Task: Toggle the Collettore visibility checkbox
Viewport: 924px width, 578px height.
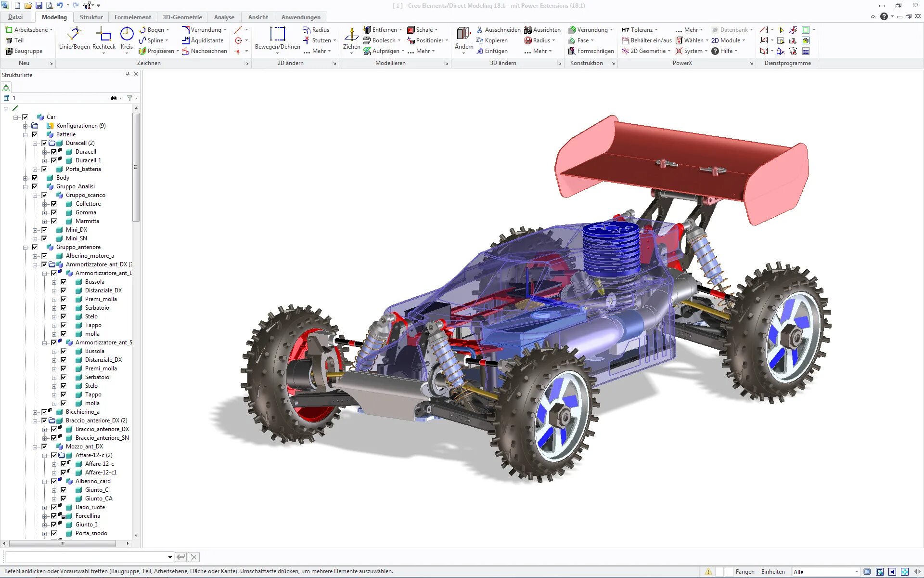Action: coord(54,204)
